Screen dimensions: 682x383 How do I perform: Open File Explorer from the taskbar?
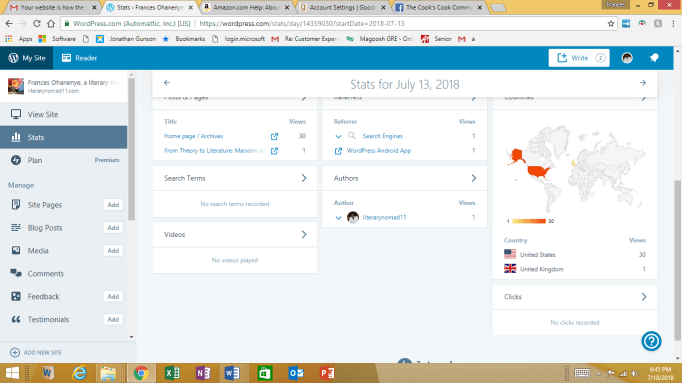[x=108, y=373]
